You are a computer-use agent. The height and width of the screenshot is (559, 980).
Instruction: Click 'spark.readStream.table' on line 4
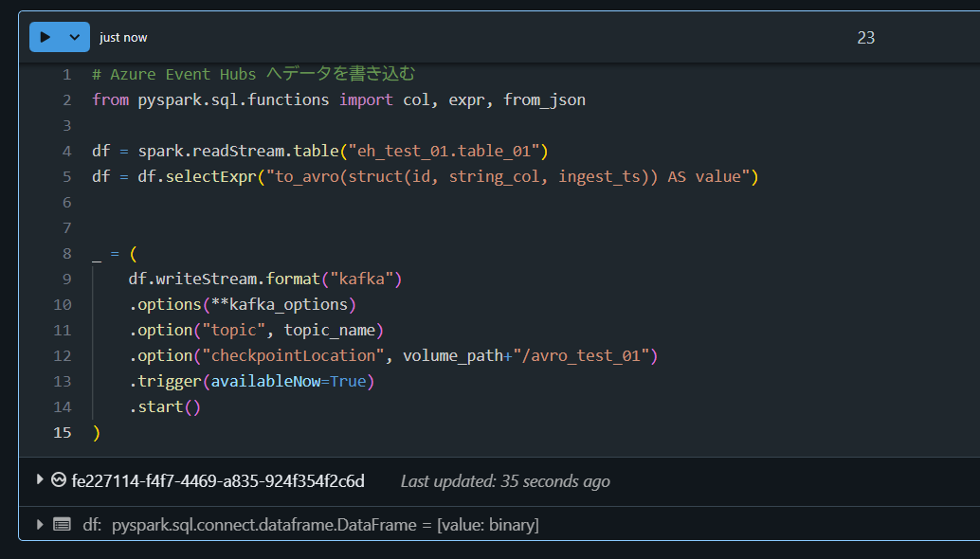pos(238,152)
